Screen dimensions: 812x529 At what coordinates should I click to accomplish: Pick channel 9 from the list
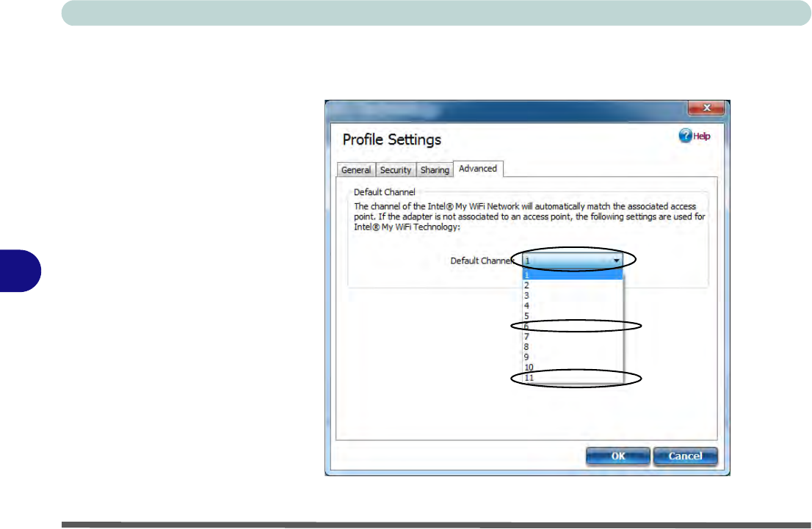pyautogui.click(x=572, y=357)
